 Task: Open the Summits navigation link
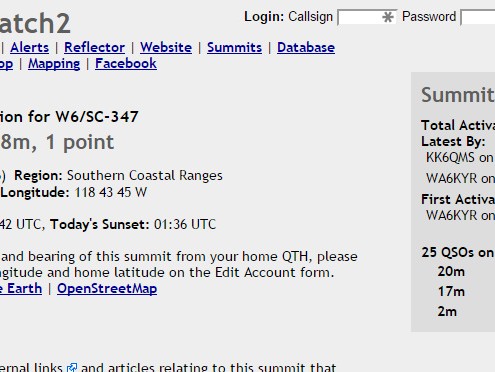(234, 47)
